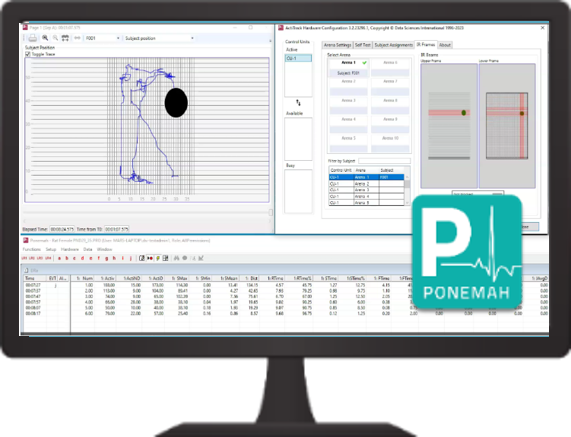Viewport: 571px width, 437px height.
Task: Open the Setup menu in Ponemah
Action: click(51, 249)
